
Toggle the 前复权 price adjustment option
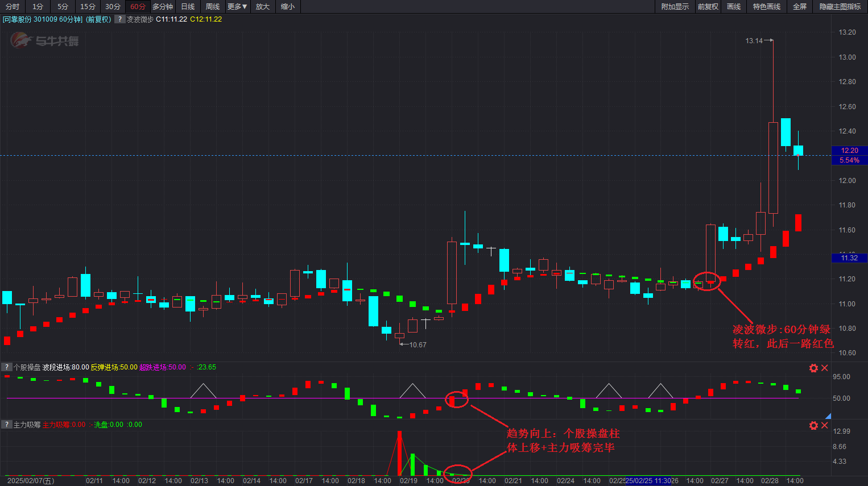coord(708,6)
